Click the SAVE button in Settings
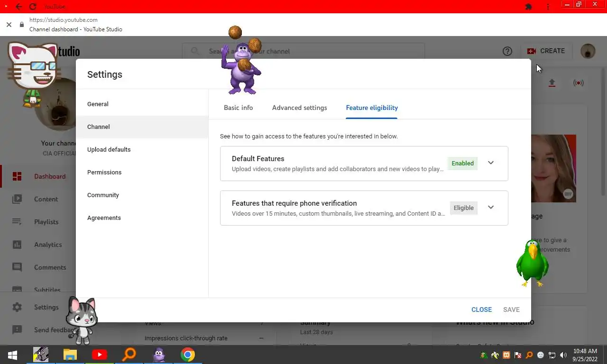This screenshot has height=364, width=607. [x=511, y=309]
